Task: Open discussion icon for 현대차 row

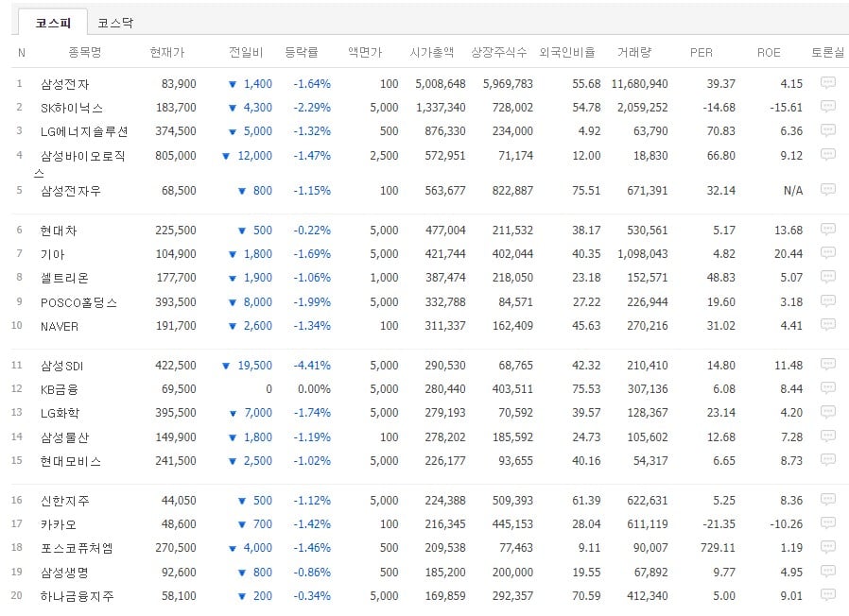Action: coord(827,230)
